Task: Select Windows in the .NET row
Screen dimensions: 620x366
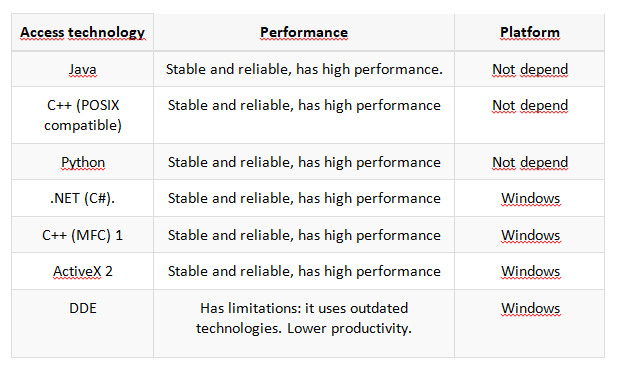Action: click(x=530, y=198)
